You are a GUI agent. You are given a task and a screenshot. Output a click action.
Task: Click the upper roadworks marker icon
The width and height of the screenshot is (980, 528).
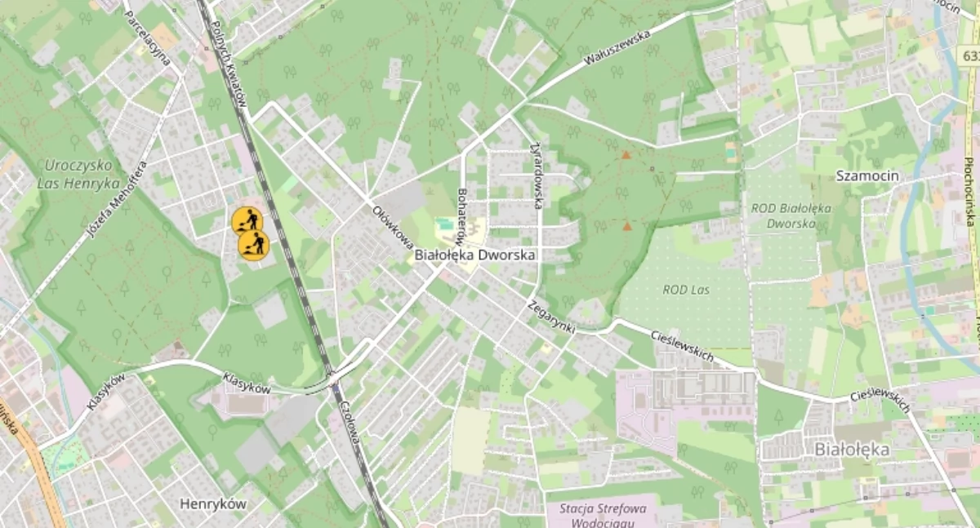pos(247,220)
